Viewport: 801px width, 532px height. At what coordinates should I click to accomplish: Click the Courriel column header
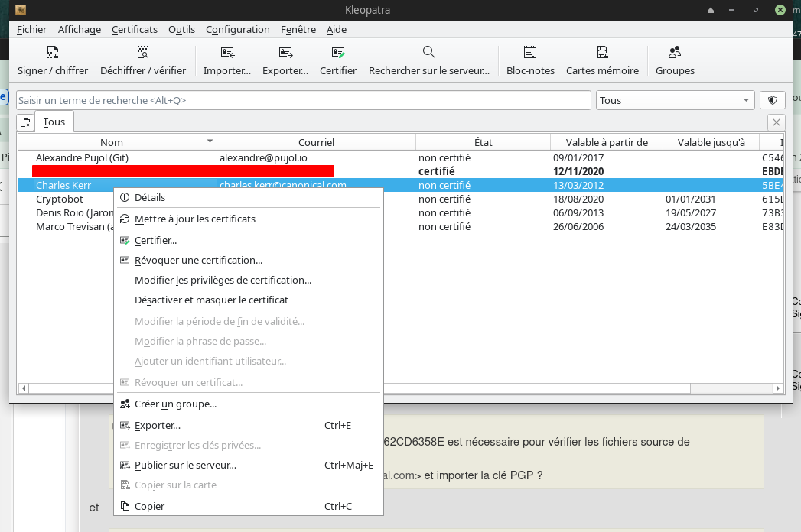[316, 142]
